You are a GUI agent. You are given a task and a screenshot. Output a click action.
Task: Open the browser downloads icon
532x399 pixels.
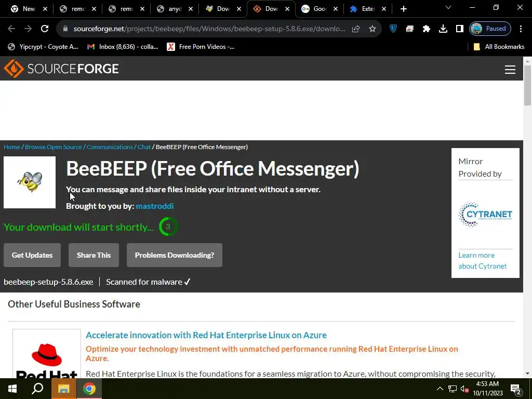pos(443,29)
